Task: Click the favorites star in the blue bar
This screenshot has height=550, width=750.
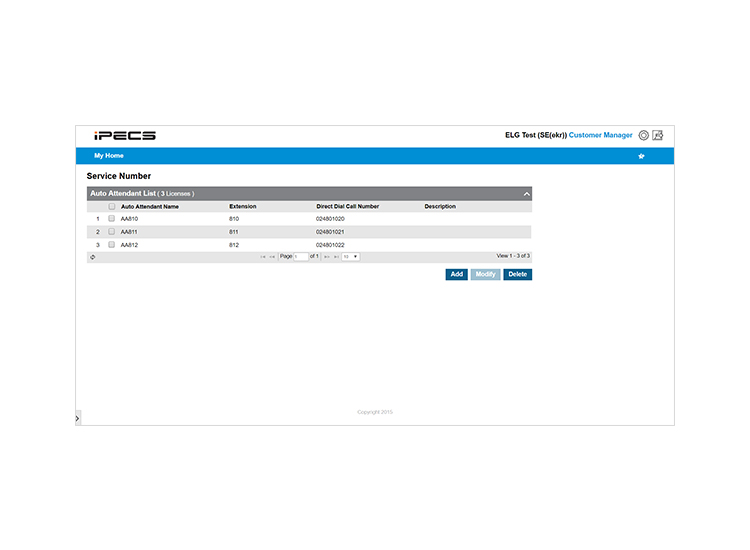Action: [641, 156]
